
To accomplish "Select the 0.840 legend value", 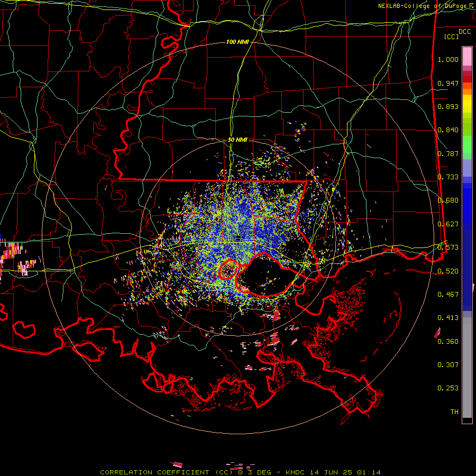I will click(x=448, y=130).
